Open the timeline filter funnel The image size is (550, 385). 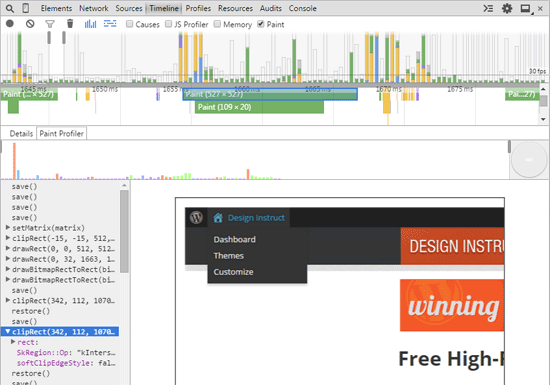pyautogui.click(x=50, y=24)
